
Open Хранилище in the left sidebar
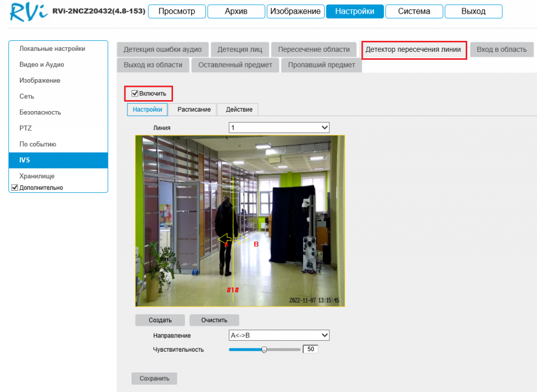pos(37,176)
